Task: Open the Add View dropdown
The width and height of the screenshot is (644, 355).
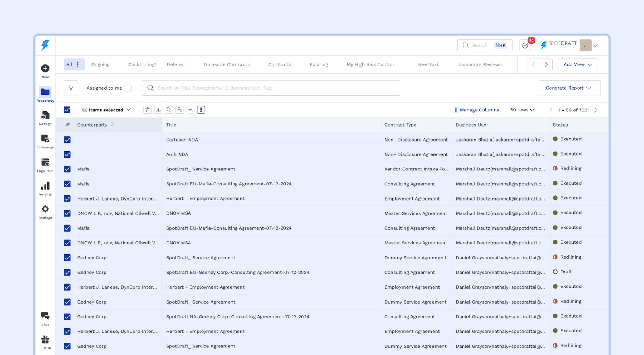Action: 578,64
